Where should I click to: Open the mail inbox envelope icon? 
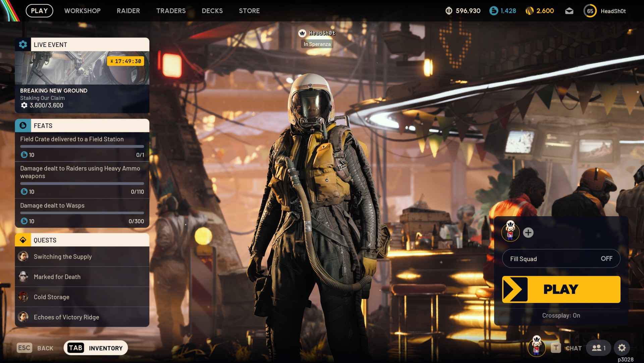pyautogui.click(x=569, y=11)
